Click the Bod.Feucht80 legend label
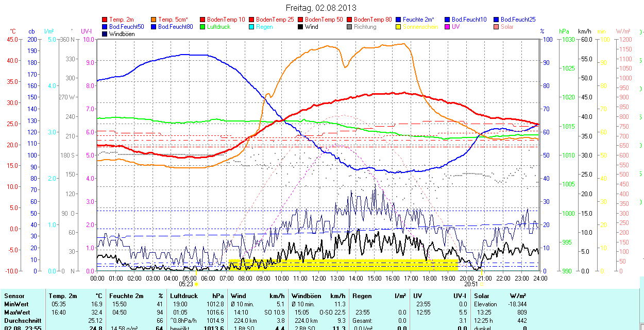The image size is (644, 330). [175, 27]
